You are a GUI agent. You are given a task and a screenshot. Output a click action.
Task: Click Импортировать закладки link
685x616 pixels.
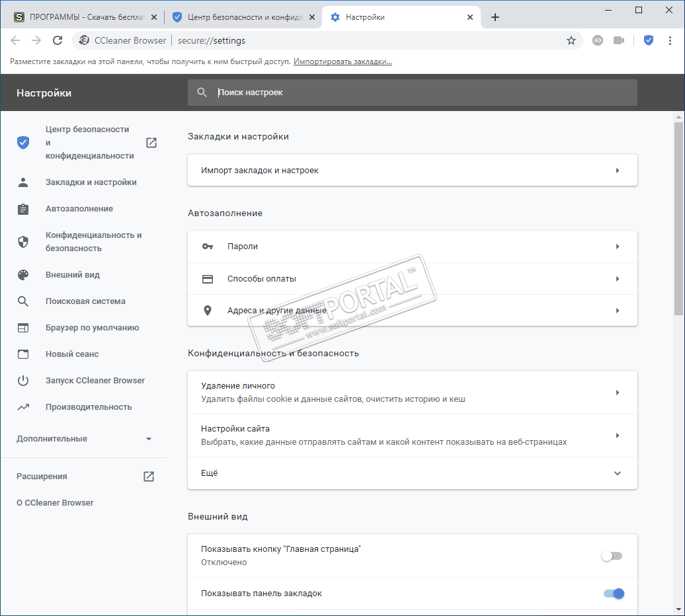pyautogui.click(x=342, y=61)
